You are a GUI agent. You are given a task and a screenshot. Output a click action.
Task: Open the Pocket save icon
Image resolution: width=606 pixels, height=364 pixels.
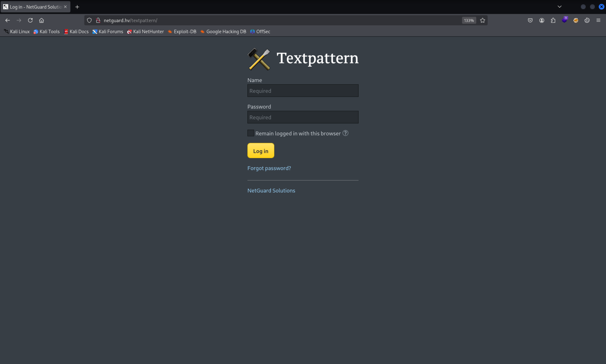coord(530,20)
